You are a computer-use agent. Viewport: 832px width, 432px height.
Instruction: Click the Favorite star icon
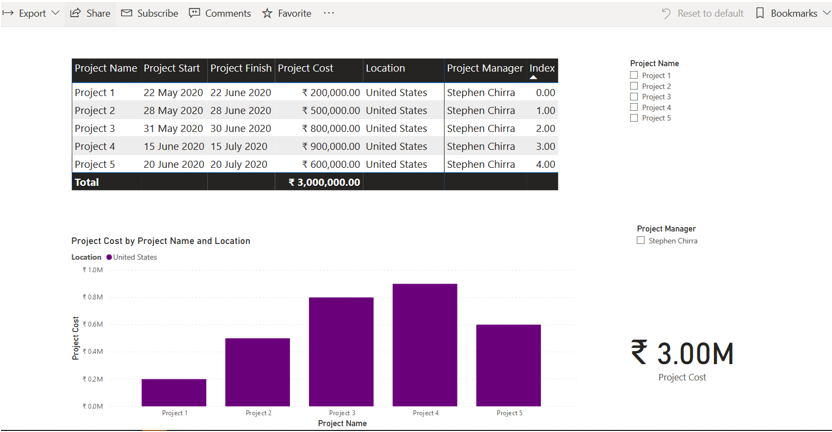267,13
